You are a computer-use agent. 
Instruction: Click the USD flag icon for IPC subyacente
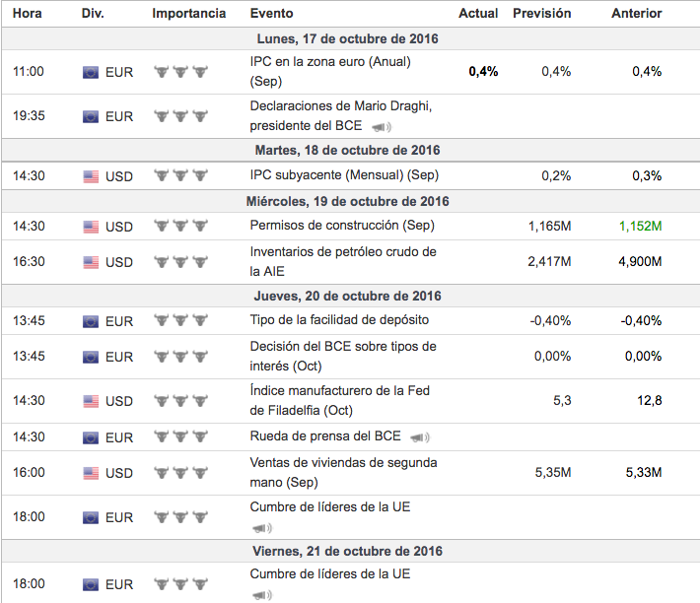91,175
